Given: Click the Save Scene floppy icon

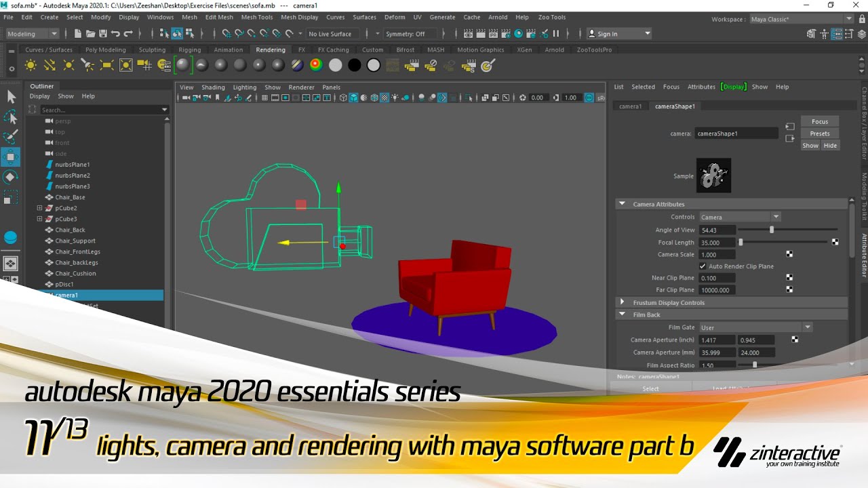Looking at the screenshot, I should pos(102,33).
